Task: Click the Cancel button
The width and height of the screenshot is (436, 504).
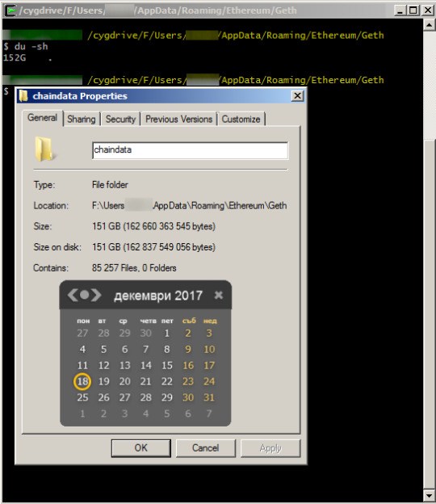Action: 206,448
